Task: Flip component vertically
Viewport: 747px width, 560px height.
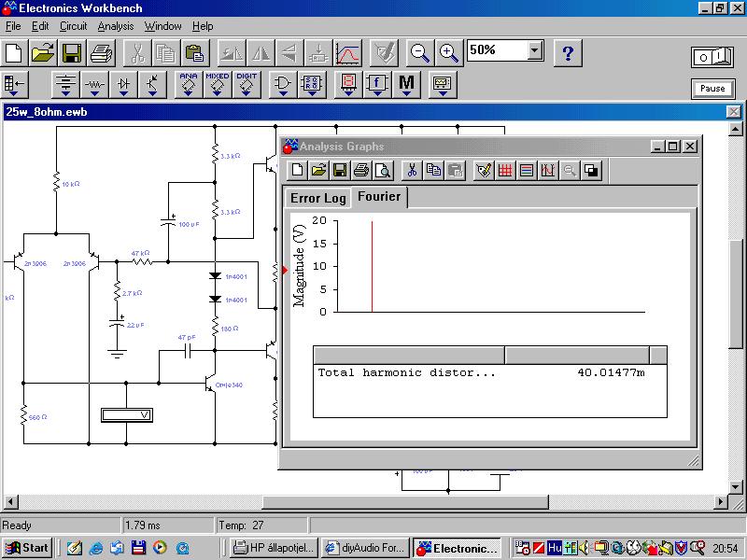Action: [x=289, y=53]
